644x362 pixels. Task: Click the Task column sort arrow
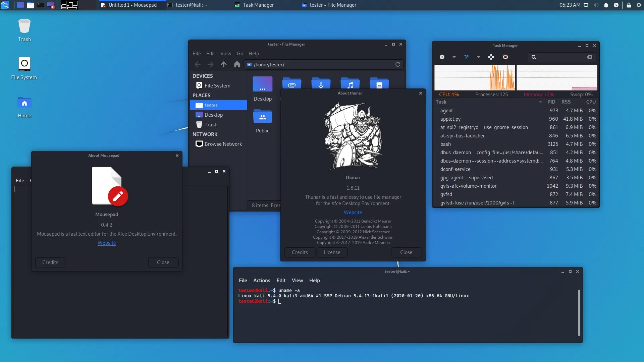(540, 102)
